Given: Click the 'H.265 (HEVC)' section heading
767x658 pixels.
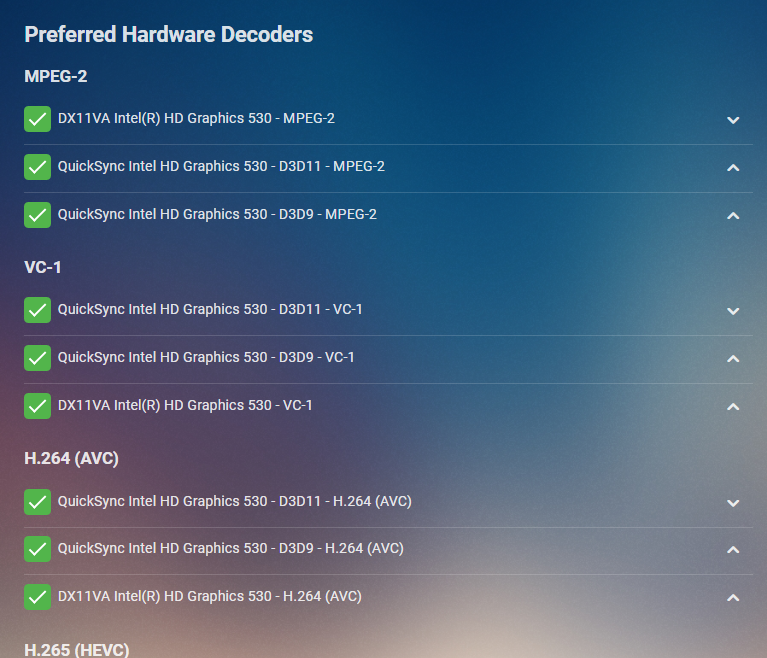Looking at the screenshot, I should 77,650.
